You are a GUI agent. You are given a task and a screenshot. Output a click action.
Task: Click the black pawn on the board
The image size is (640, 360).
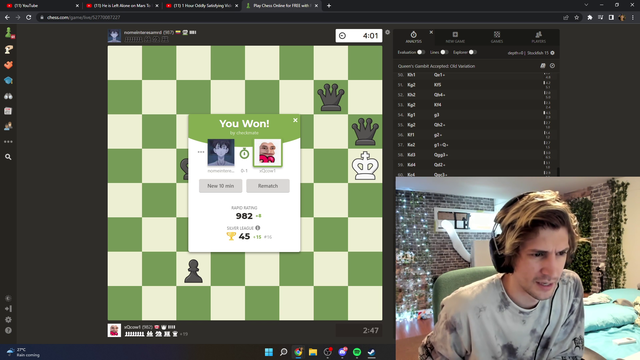[x=193, y=271]
